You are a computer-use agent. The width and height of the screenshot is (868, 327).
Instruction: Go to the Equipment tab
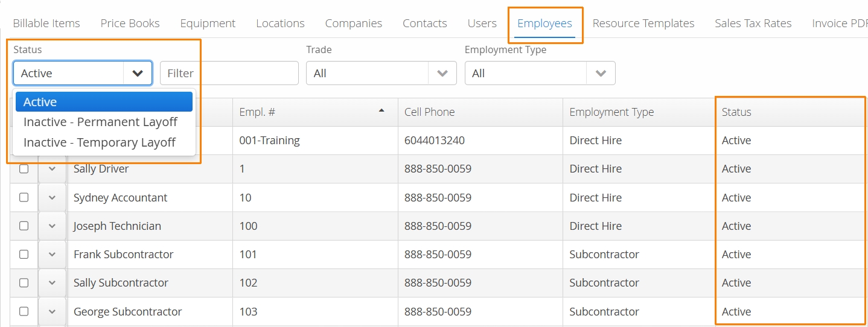[208, 24]
